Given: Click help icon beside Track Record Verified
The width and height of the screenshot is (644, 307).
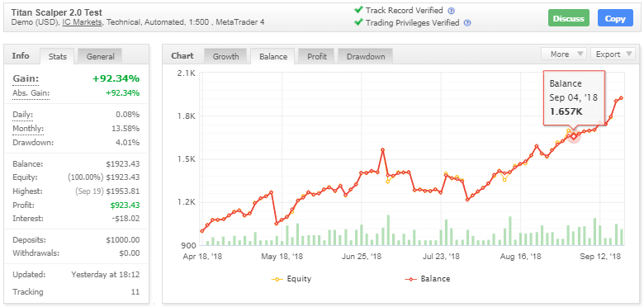Looking at the screenshot, I should click(452, 11).
